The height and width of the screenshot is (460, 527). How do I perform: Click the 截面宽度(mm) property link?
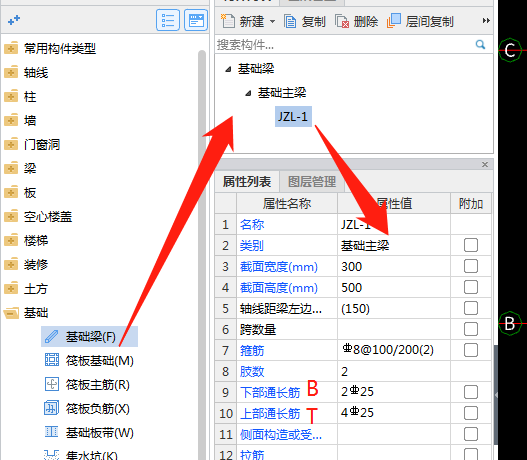(x=279, y=267)
